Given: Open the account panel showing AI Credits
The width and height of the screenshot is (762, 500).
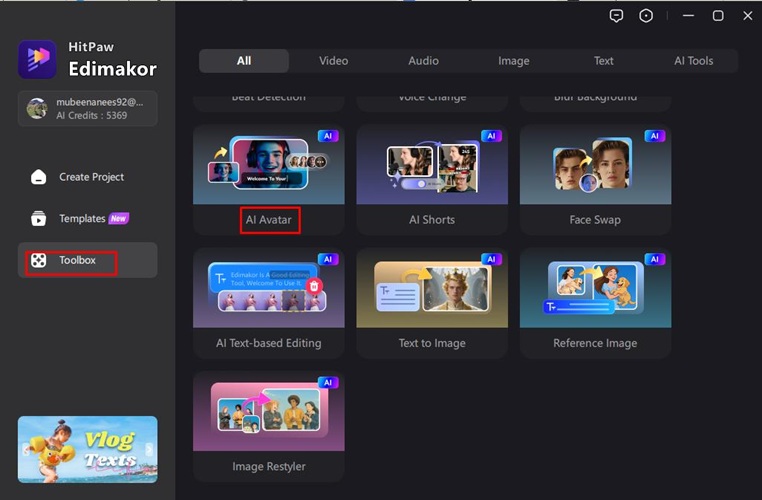Looking at the screenshot, I should pyautogui.click(x=87, y=108).
